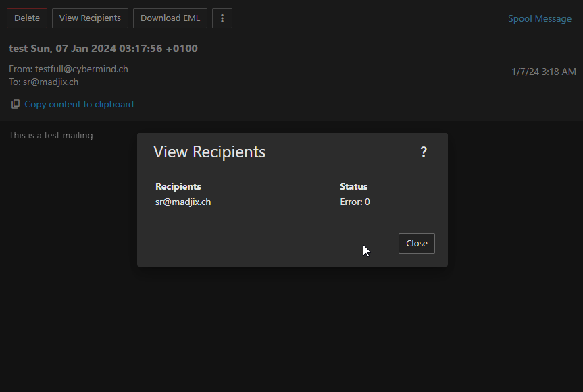Screen dimensions: 583x392
Task: Click the From address testfull@cybermind.ch
Action: (81, 69)
